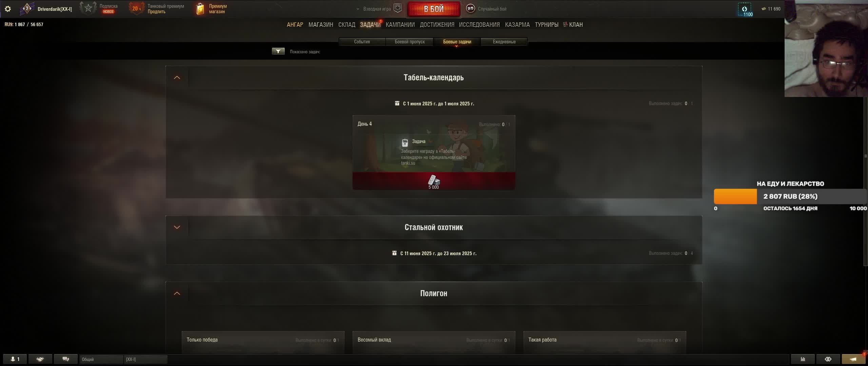Click the notification megaphone icon

tap(853, 359)
